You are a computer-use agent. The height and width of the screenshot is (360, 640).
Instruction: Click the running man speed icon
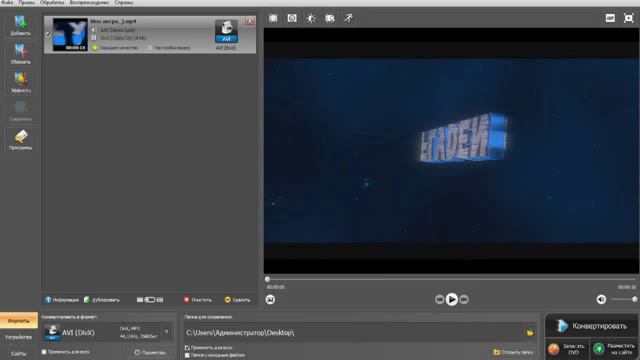point(348,18)
